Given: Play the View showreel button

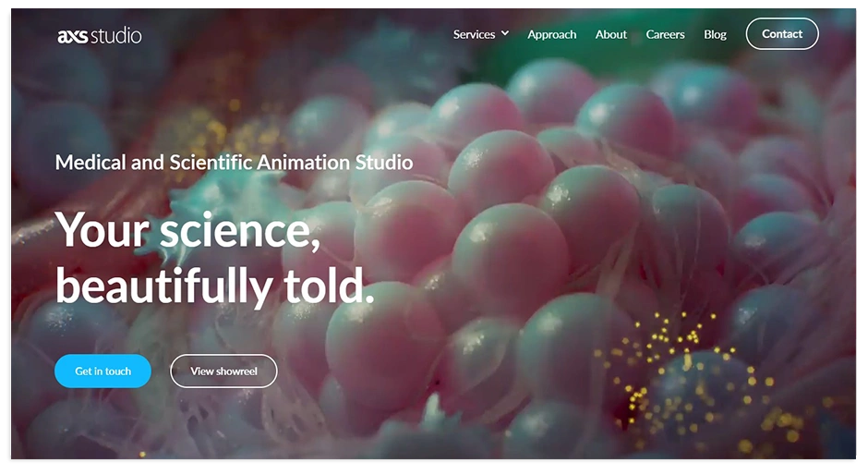Looking at the screenshot, I should click(223, 371).
